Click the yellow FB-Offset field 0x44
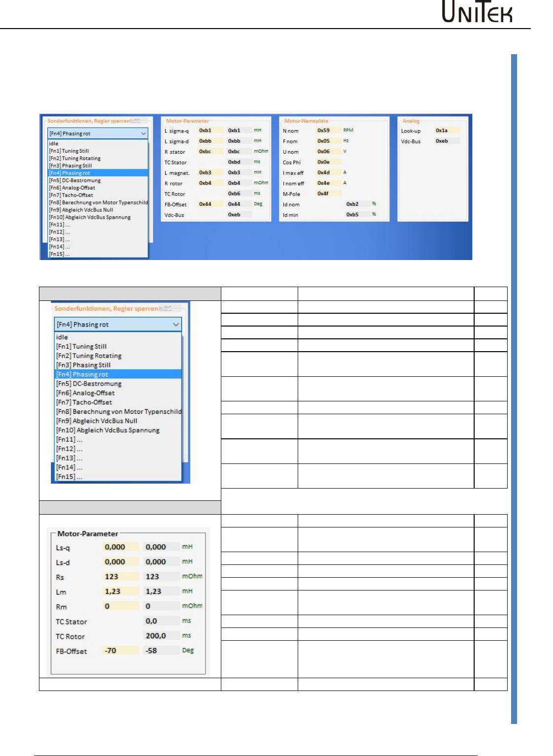 coord(210,204)
